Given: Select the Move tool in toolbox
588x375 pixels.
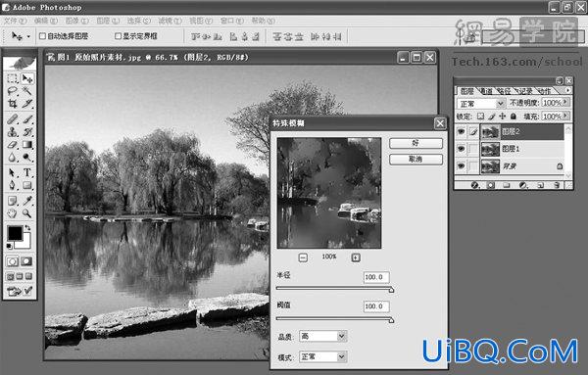Looking at the screenshot, I should [x=27, y=78].
